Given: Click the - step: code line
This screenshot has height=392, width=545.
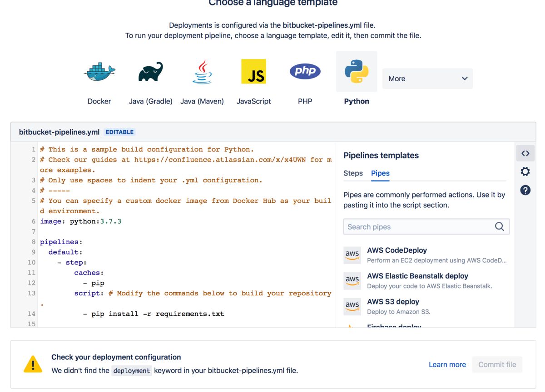Looking at the screenshot, I should (x=72, y=262).
